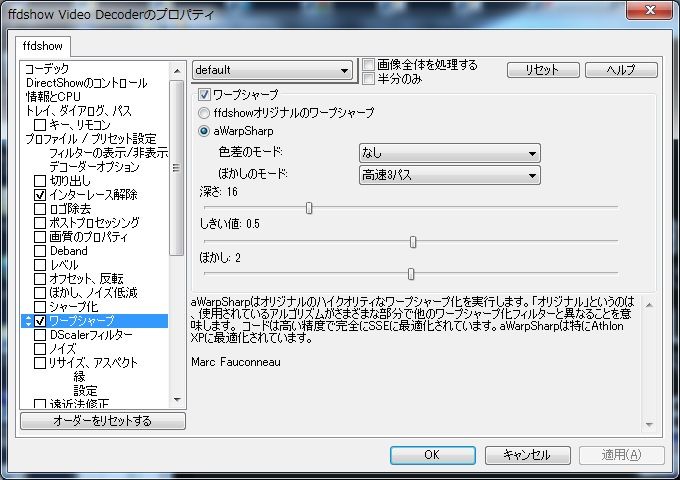Tick the 半分のみ checkbox
Screen dimensions: 680x480
coord(368,79)
